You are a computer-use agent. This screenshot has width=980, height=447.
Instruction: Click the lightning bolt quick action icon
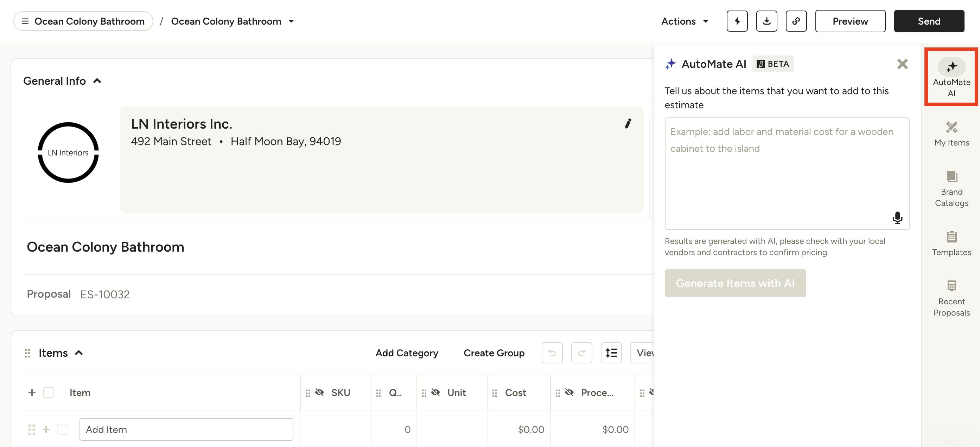(x=737, y=21)
